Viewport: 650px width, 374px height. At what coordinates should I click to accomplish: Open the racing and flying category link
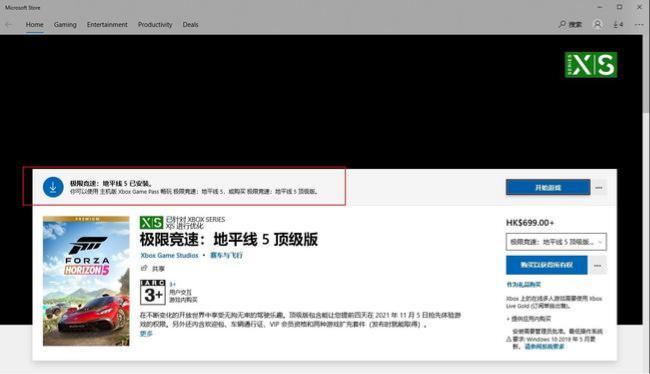[226, 255]
